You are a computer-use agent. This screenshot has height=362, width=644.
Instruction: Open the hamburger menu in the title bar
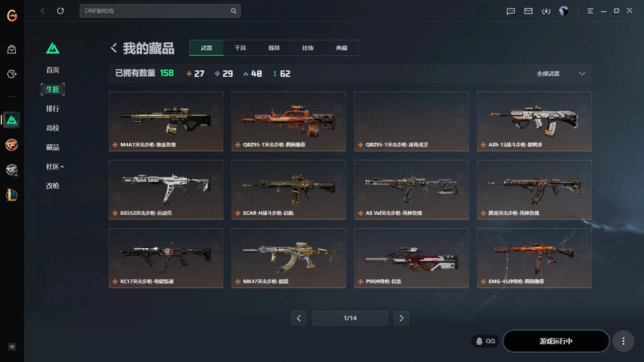[590, 11]
